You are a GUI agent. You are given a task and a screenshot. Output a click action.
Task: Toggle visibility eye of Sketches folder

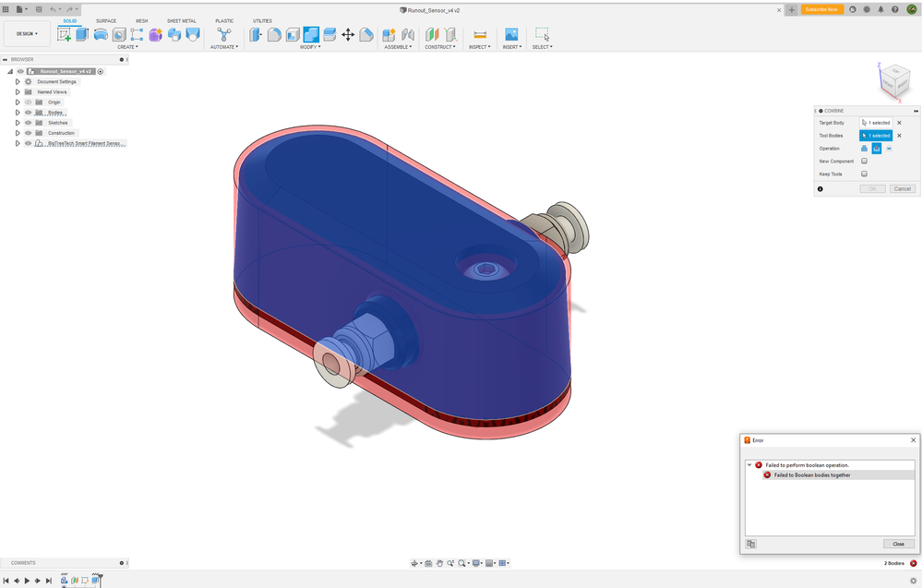pyautogui.click(x=29, y=123)
